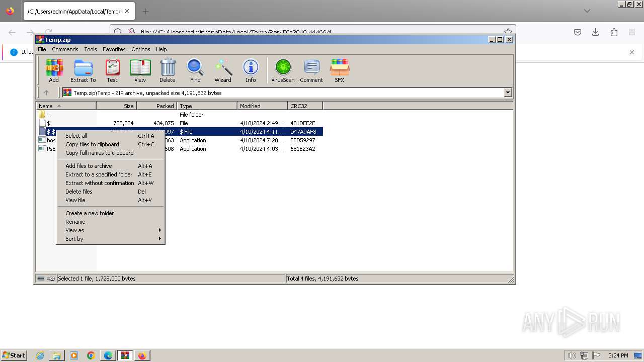Choose Select all from context menu
Screen dimensions: 644x362
point(111,136)
